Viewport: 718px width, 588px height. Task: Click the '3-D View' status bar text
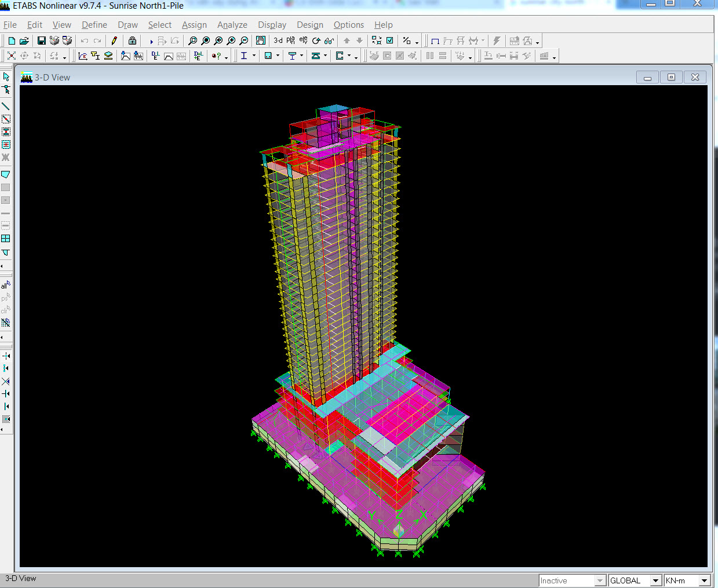[x=21, y=578]
